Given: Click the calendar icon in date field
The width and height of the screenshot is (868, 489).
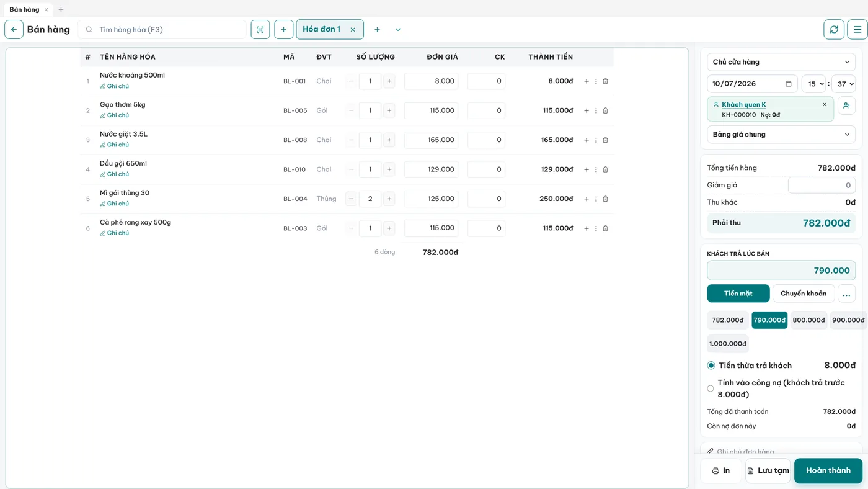Looking at the screenshot, I should click(789, 84).
